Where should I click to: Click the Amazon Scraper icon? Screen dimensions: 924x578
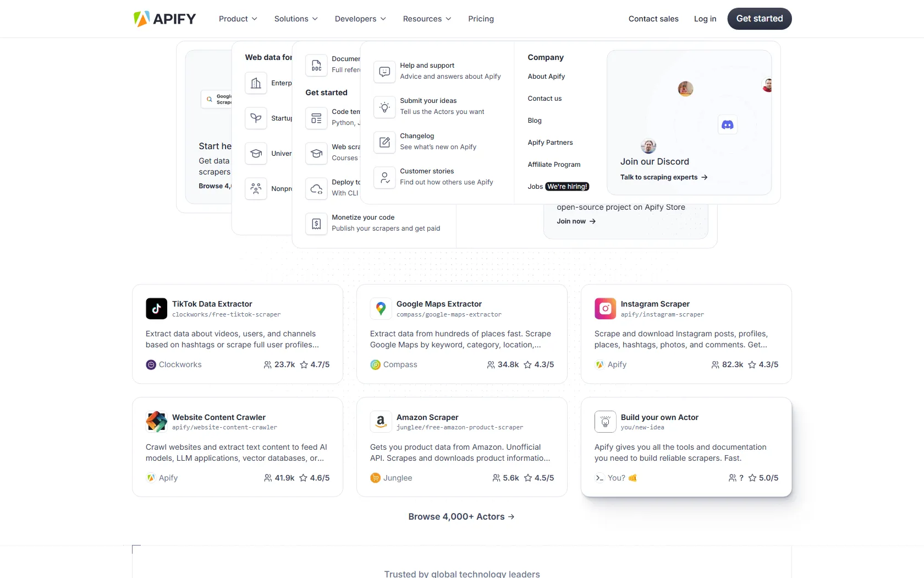(381, 422)
